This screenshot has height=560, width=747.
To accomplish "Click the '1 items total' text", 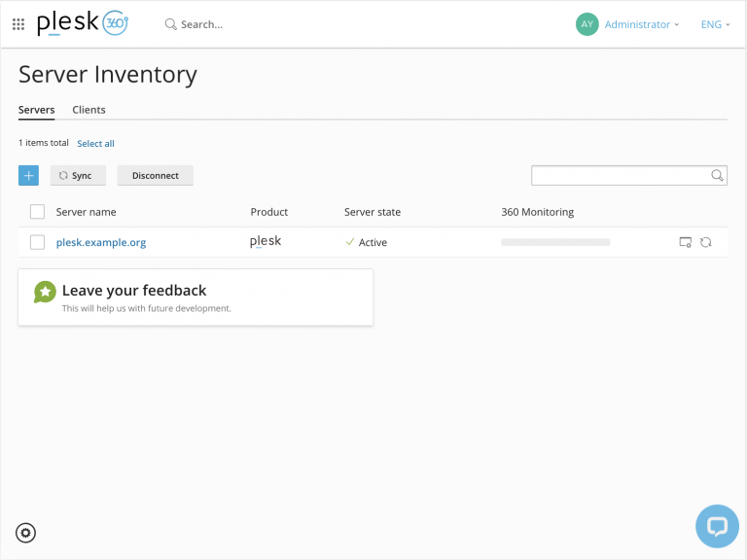I will (44, 143).
